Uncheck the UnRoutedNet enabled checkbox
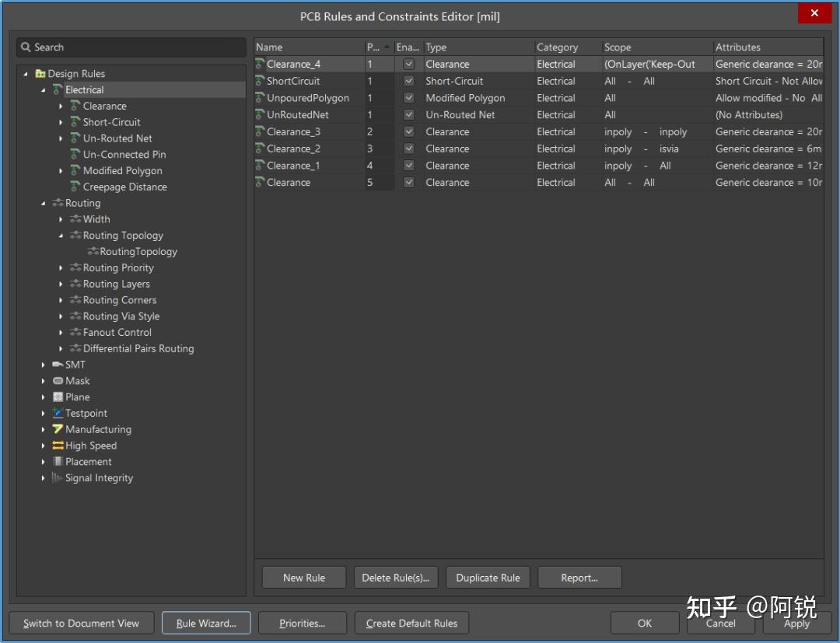This screenshot has width=840, height=643. 408,114
